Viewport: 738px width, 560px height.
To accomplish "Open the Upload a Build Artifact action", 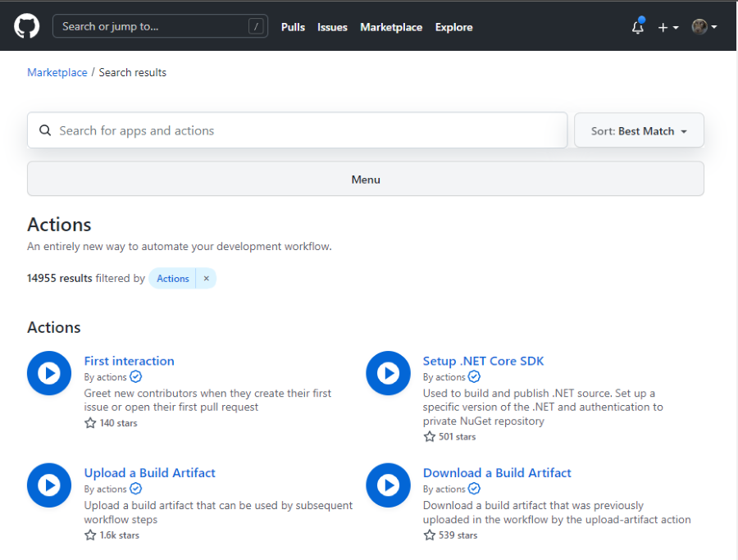I will (x=150, y=473).
